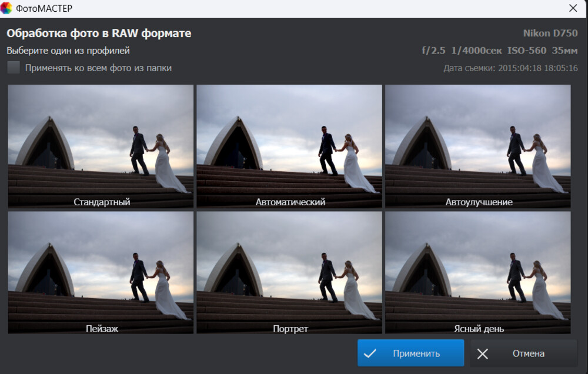Enable the apply to all photos checkbox

click(x=14, y=68)
